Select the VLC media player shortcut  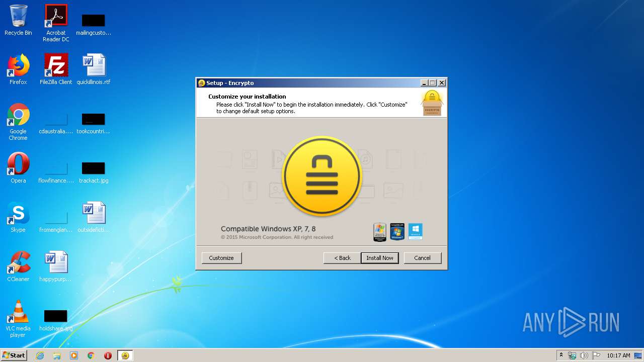pyautogui.click(x=18, y=319)
